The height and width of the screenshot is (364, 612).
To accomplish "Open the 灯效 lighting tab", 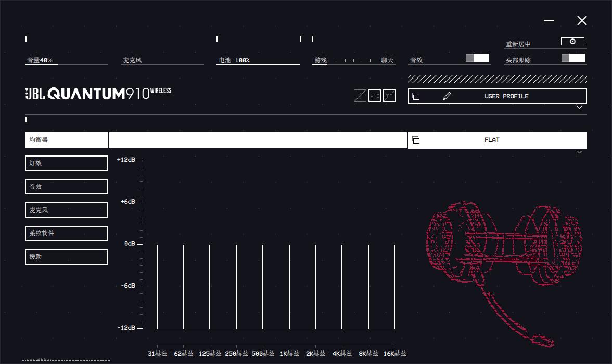I will 67,163.
